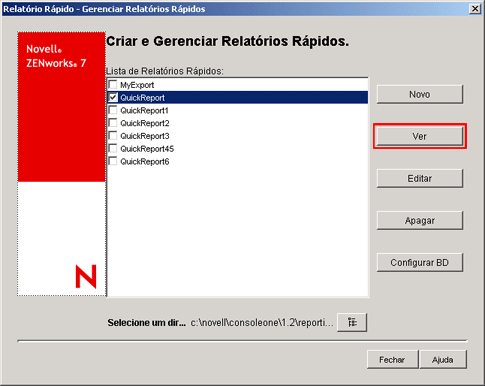The width and height of the screenshot is (485, 386).
Task: Open Configurar BD database settings
Action: pos(420,262)
